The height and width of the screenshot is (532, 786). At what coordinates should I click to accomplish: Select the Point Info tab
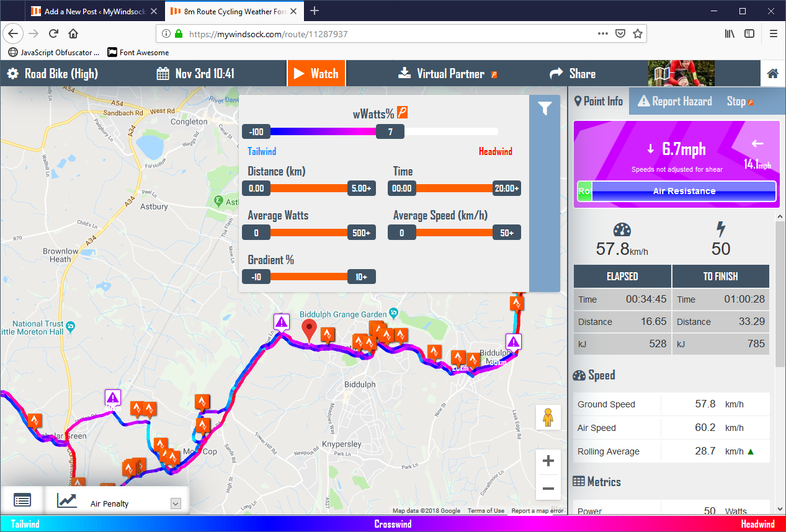[599, 101]
